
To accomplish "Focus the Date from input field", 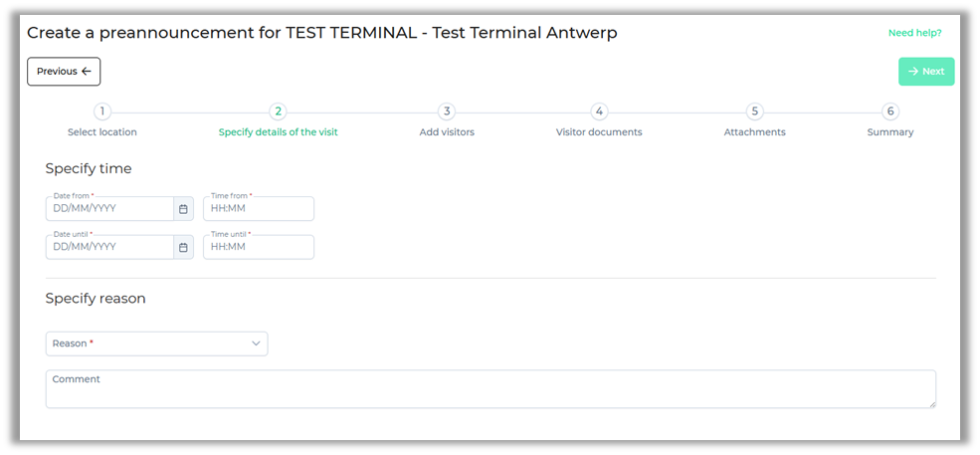I will click(x=109, y=209).
